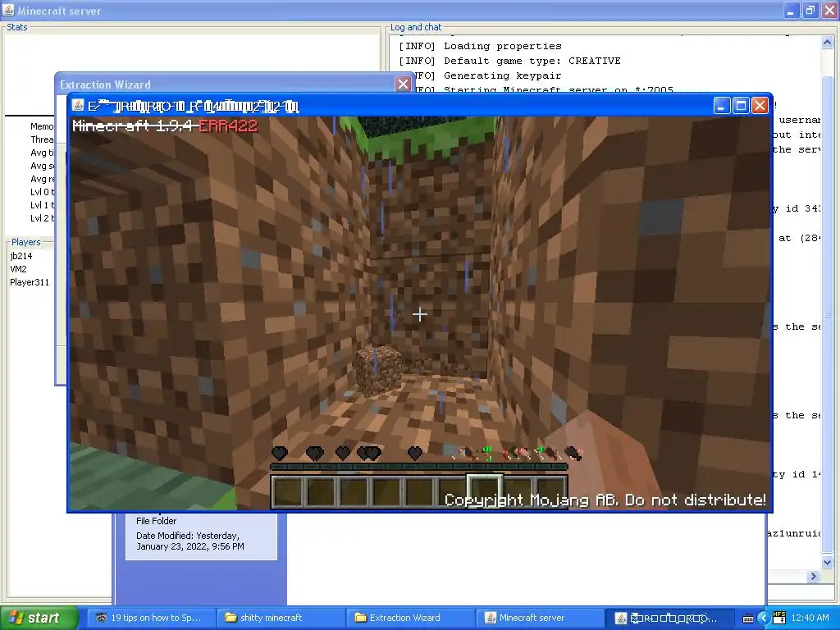
Task: Click the experience bar above the hotbar
Action: point(419,467)
